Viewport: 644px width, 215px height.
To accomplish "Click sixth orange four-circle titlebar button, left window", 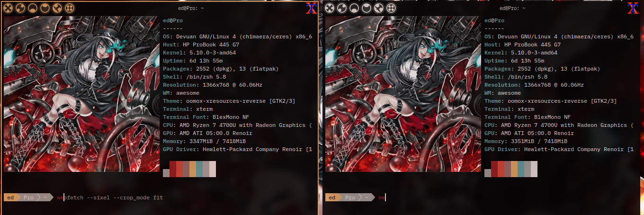I will pos(70,8).
